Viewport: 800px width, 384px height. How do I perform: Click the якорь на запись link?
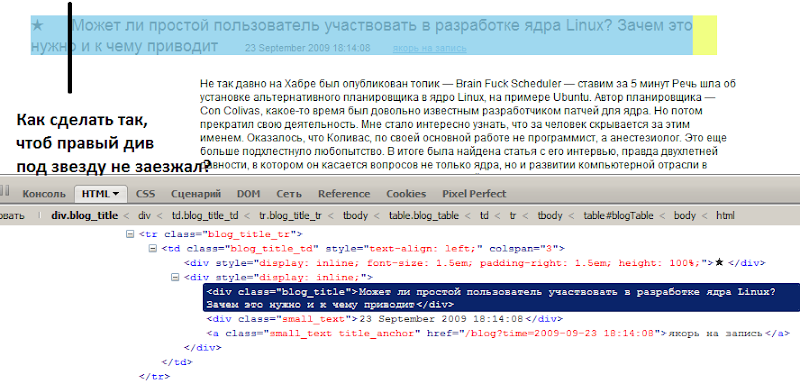[x=430, y=48]
